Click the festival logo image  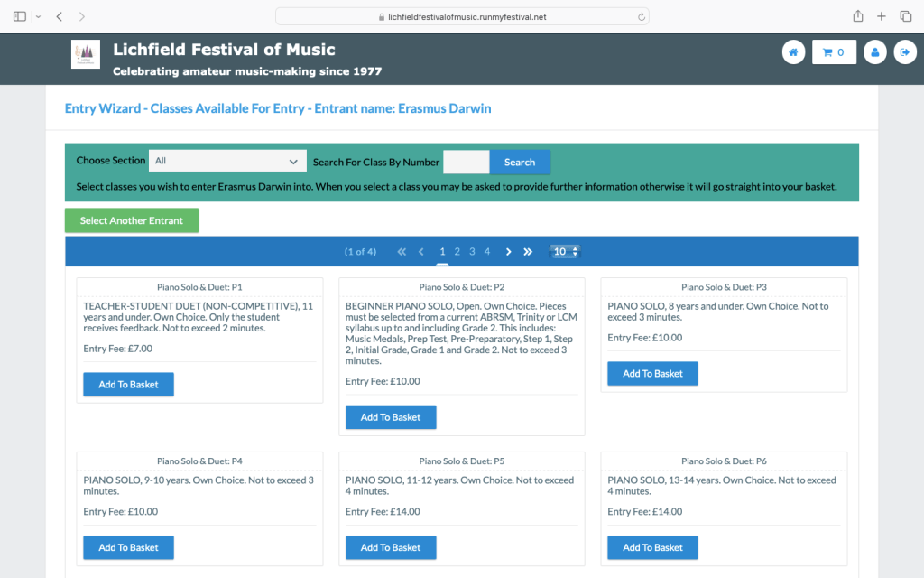[86, 53]
